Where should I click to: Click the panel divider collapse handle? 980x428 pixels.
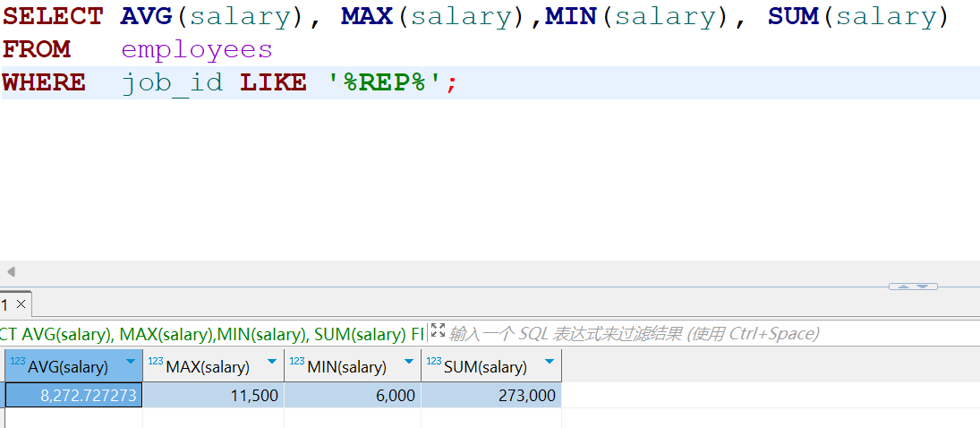912,287
